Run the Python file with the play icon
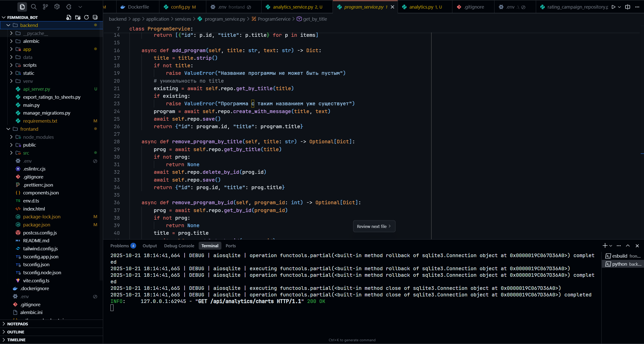The image size is (644, 344). 613,7
